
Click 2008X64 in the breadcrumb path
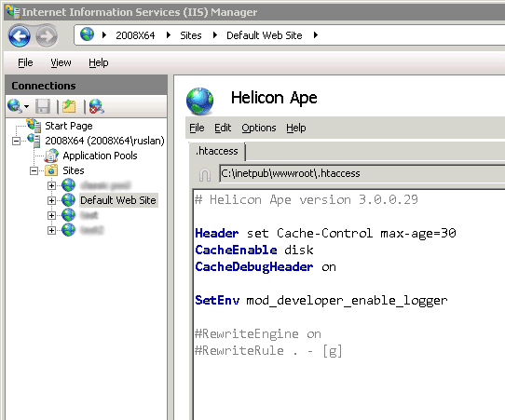(135, 35)
